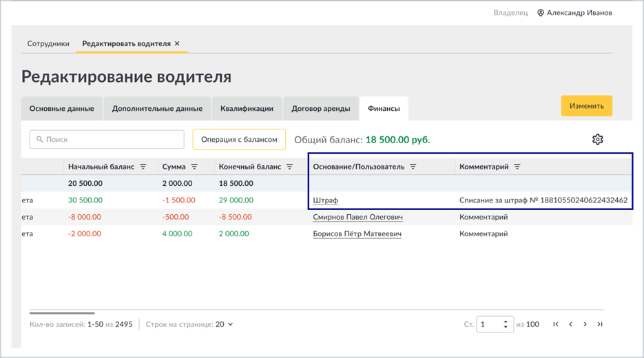Select the Финансы tab

pos(384,108)
